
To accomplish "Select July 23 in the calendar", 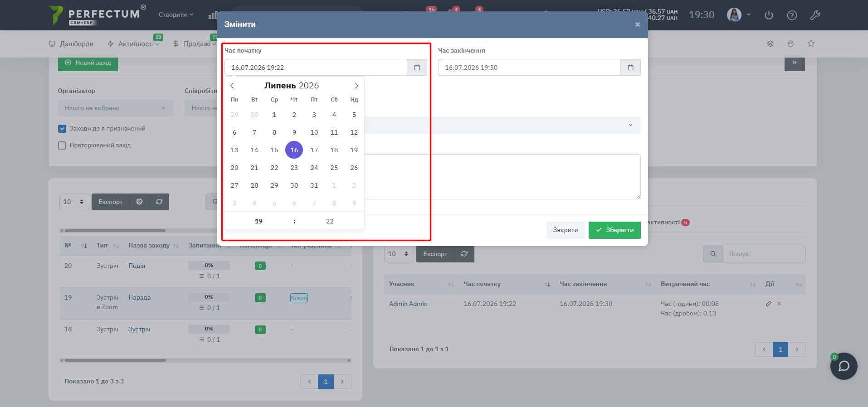I will click(294, 168).
